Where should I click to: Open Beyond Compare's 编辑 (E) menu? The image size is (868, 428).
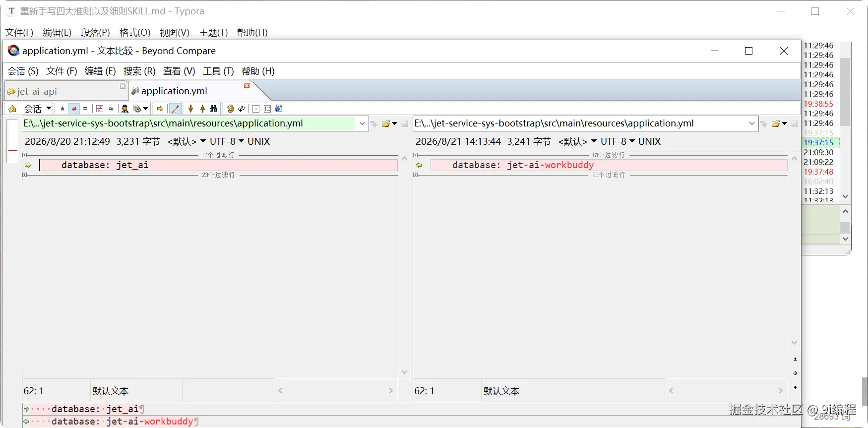100,71
